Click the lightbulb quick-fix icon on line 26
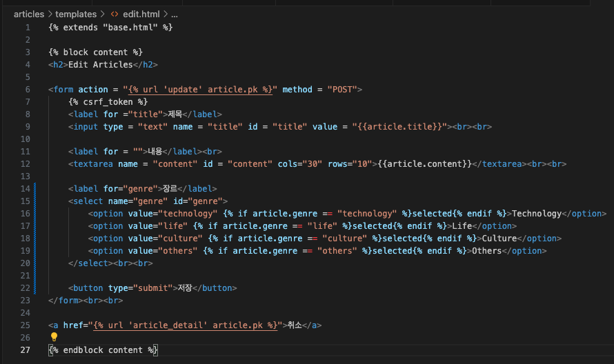 [54, 336]
